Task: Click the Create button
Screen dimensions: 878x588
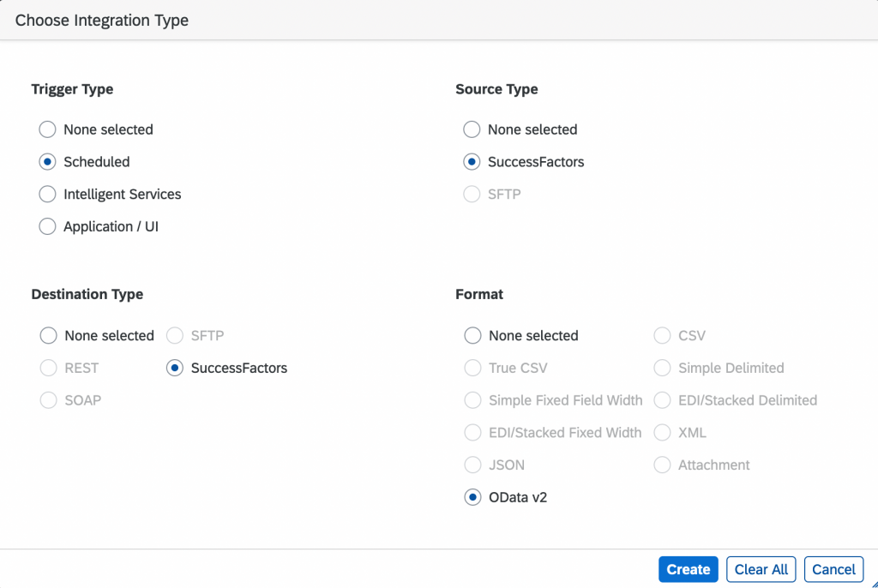Action: tap(689, 569)
